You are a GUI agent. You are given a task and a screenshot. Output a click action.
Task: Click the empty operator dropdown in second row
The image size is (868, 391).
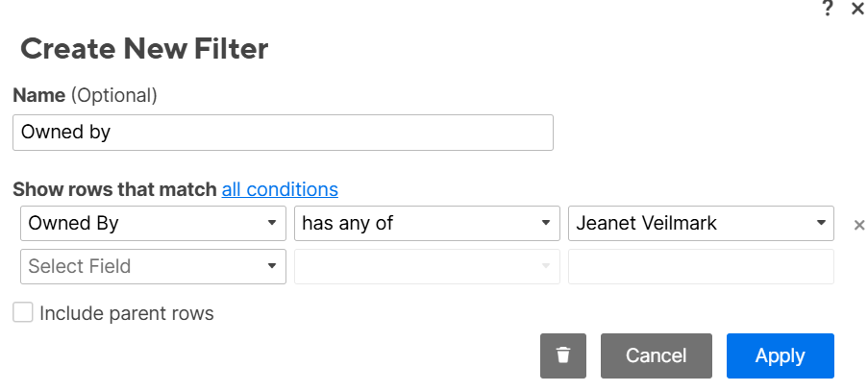click(x=427, y=266)
